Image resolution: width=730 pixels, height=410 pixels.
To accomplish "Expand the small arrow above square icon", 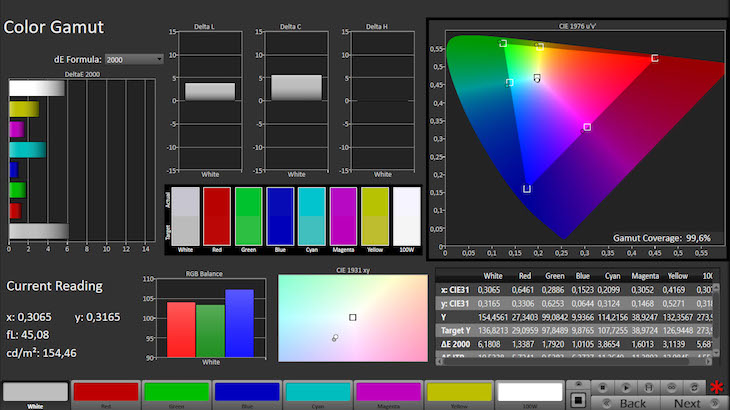I will (578, 384).
